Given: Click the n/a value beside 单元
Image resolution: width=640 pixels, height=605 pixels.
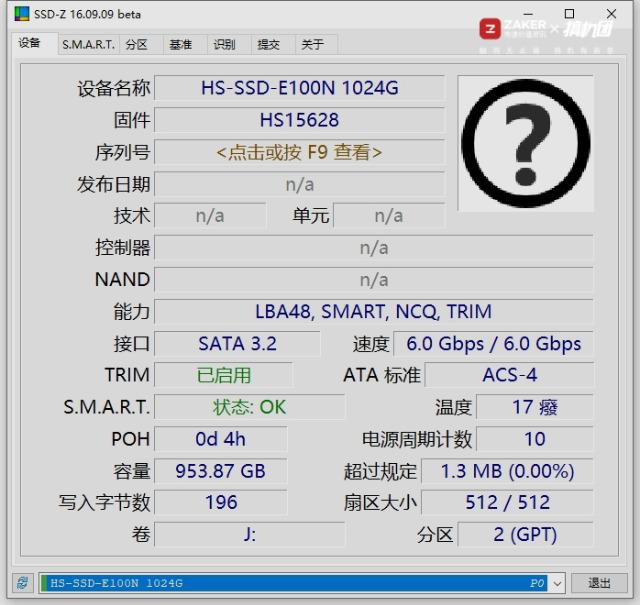Looking at the screenshot, I should (389, 216).
